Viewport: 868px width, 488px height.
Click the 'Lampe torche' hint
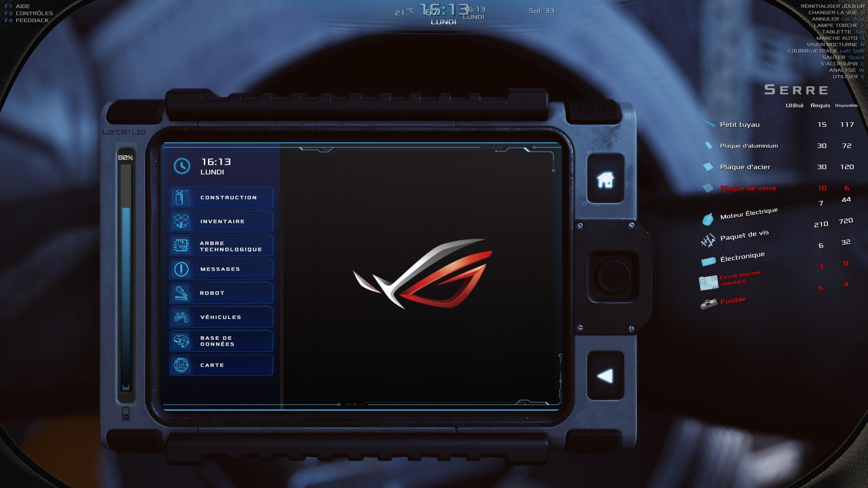(x=839, y=25)
